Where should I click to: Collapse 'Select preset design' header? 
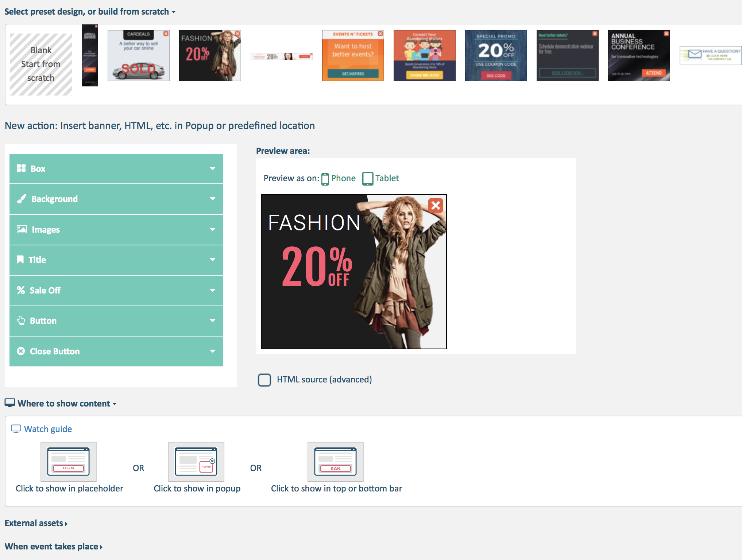pyautogui.click(x=90, y=12)
